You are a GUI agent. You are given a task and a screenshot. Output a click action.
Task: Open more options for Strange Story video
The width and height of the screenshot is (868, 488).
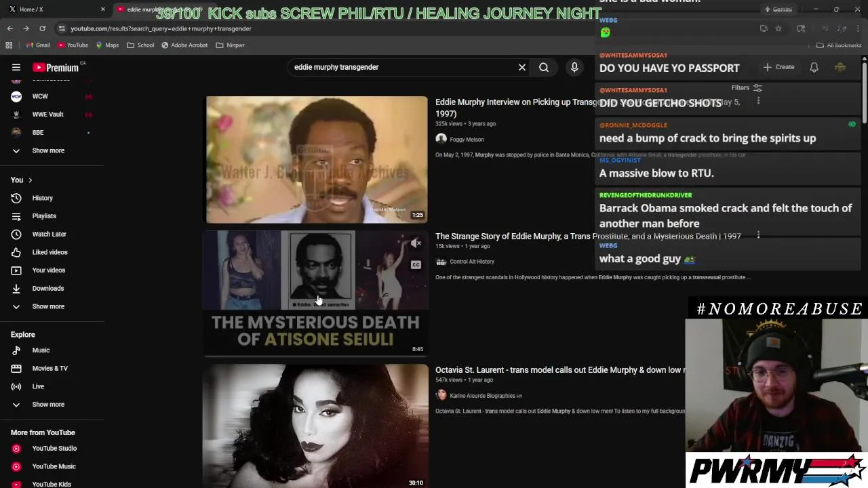[758, 235]
